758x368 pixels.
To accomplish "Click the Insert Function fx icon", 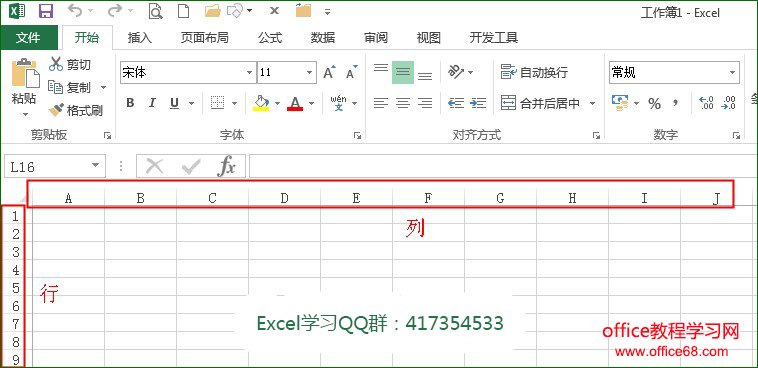I will (226, 167).
